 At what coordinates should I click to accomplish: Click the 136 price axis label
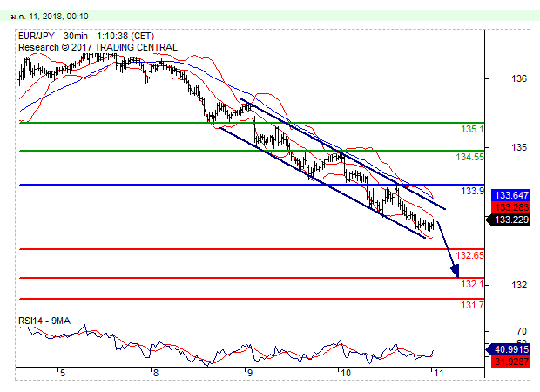(519, 79)
